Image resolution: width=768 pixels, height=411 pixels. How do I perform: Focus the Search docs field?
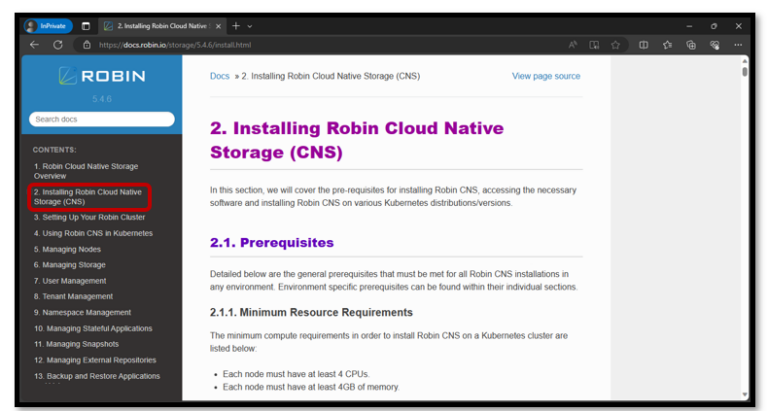pyautogui.click(x=102, y=119)
